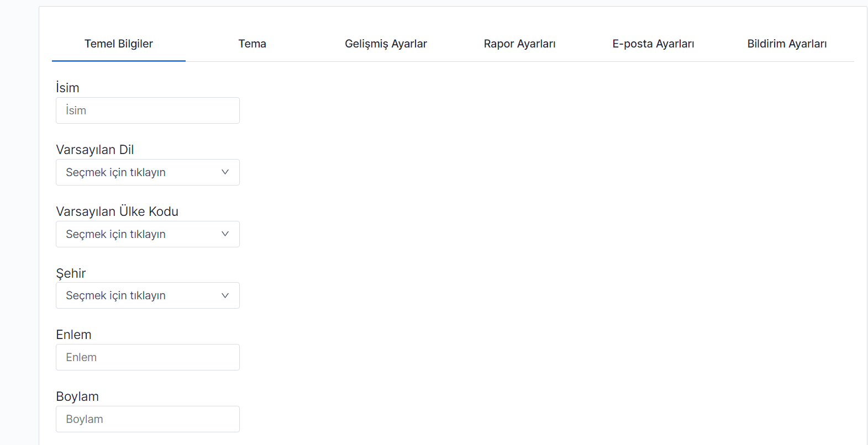
Task: Click into the Boylam input field
Action: point(148,419)
